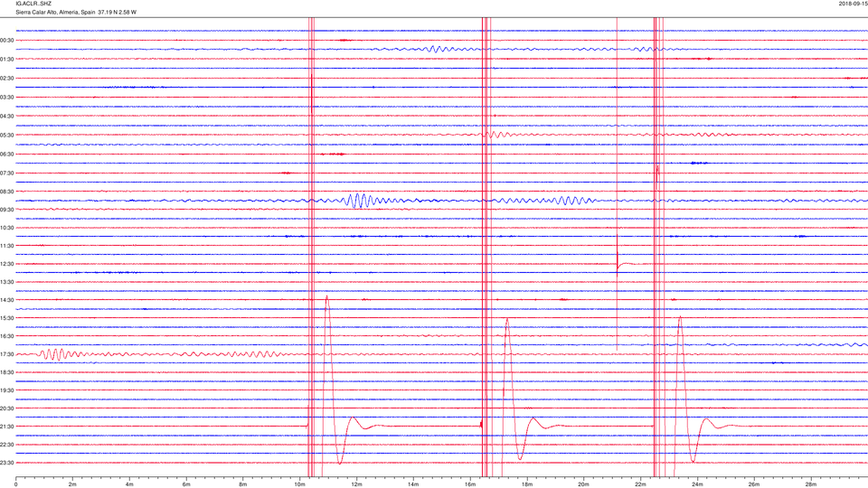
Task: Click the 16m tick label on time axis
Action: coord(470,484)
